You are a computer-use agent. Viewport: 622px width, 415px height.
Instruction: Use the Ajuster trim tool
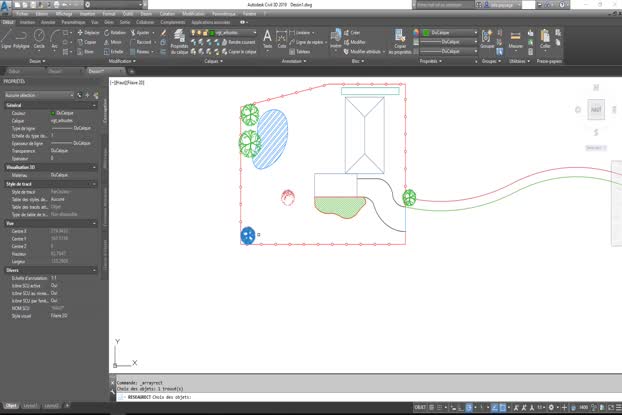click(140, 33)
